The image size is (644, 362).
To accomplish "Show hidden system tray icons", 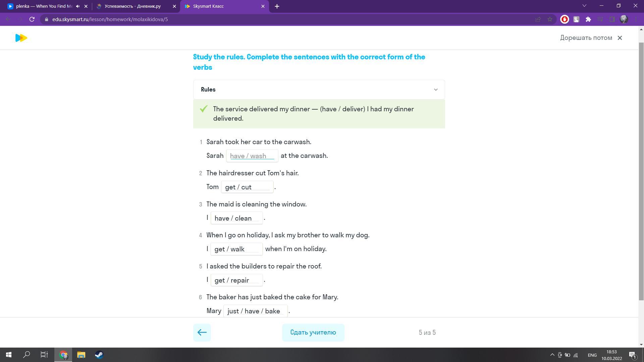I will tap(552, 355).
